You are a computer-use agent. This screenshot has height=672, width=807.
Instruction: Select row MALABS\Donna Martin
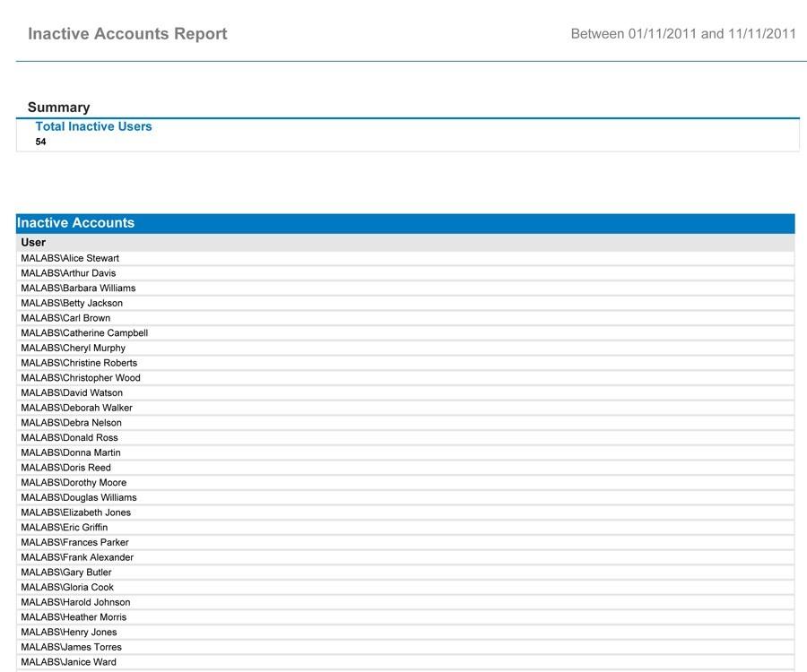(405, 452)
